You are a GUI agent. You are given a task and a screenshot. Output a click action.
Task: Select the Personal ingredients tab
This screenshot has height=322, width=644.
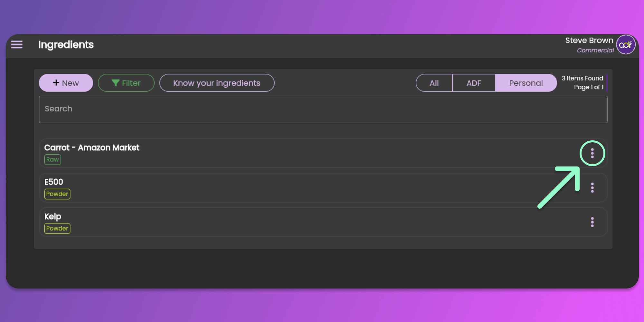tap(526, 83)
